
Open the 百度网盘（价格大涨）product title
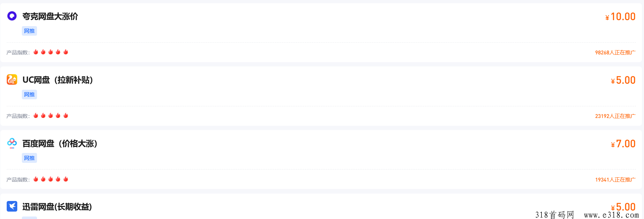click(x=60, y=143)
